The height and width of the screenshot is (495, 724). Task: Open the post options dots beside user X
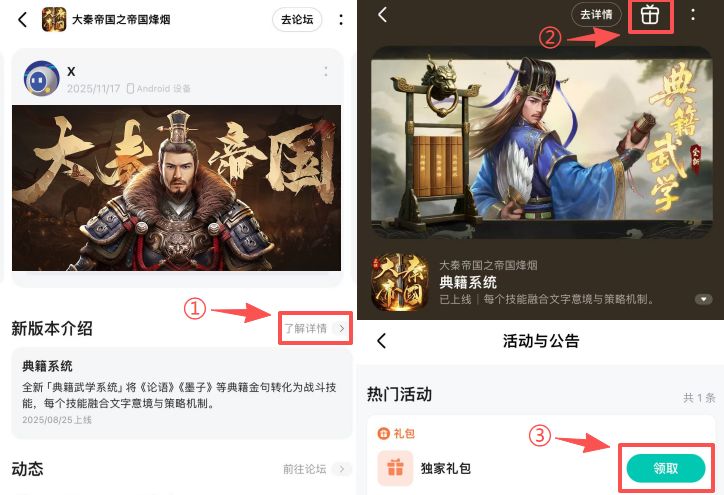[326, 72]
